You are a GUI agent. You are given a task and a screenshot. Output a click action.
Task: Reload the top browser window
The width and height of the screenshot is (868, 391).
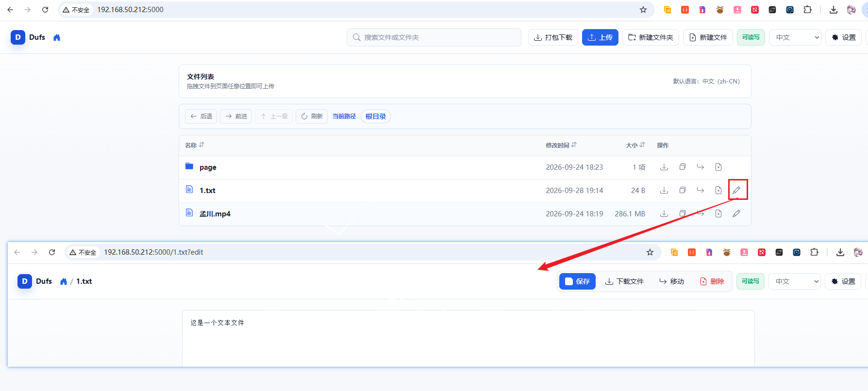pyautogui.click(x=45, y=10)
